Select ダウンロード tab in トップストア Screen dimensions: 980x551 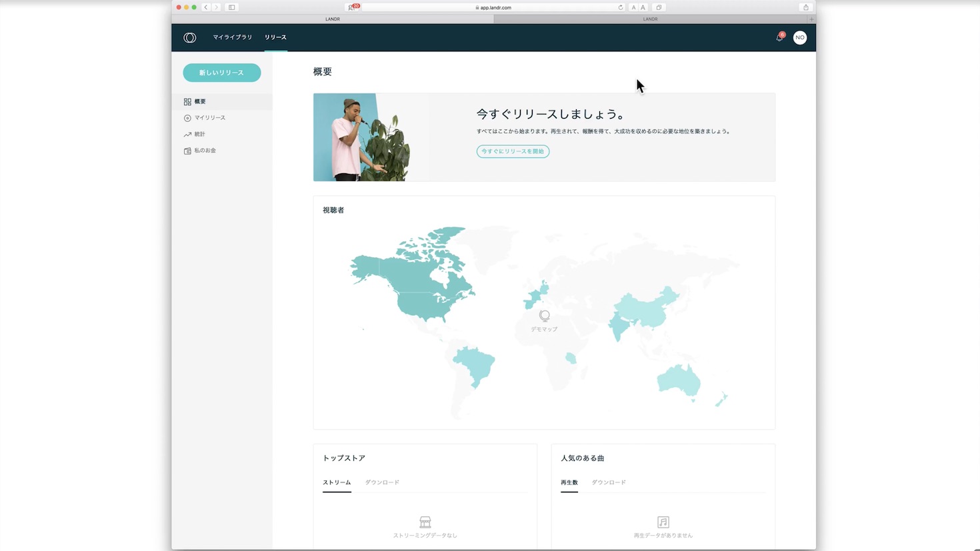(x=382, y=482)
